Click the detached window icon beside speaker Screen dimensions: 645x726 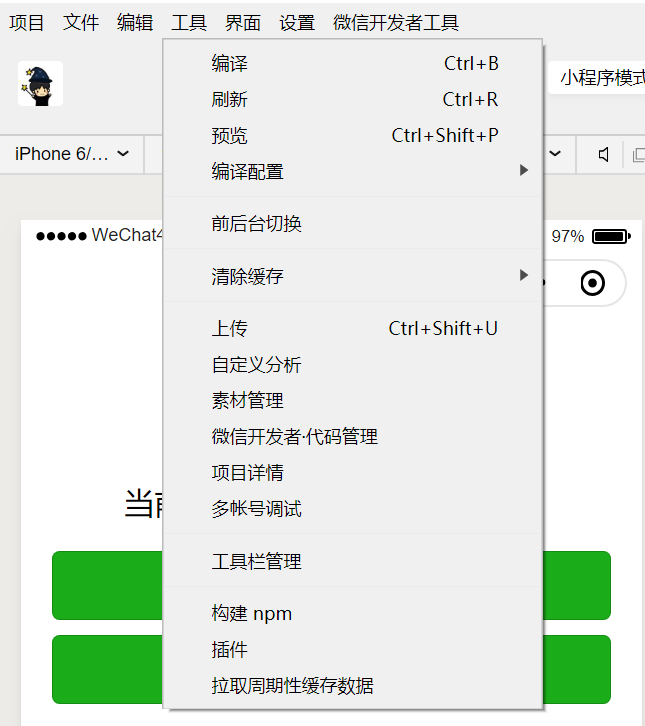point(639,155)
